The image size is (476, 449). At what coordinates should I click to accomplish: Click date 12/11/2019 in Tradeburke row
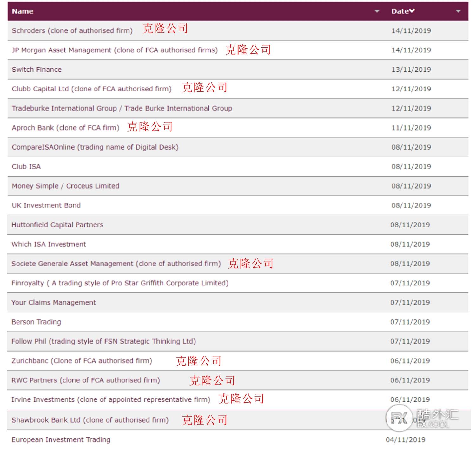pos(411,108)
